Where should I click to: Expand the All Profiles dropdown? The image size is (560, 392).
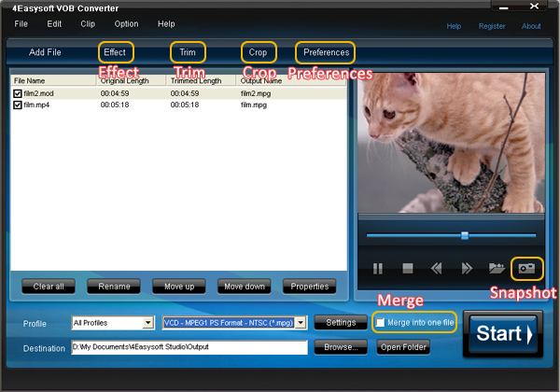[147, 323]
